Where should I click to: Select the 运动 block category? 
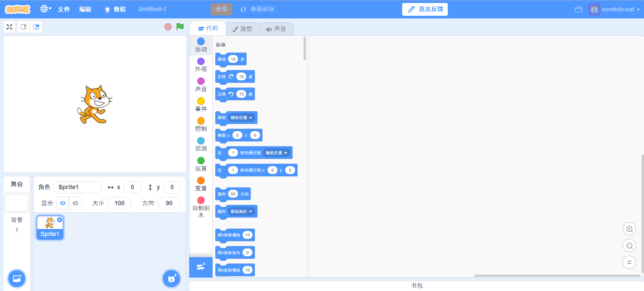(201, 45)
